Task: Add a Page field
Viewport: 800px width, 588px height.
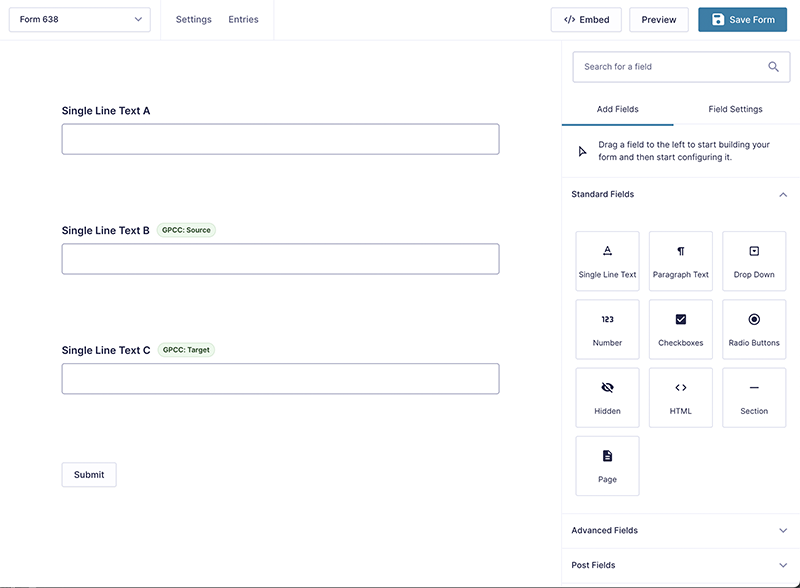Action: (607, 466)
